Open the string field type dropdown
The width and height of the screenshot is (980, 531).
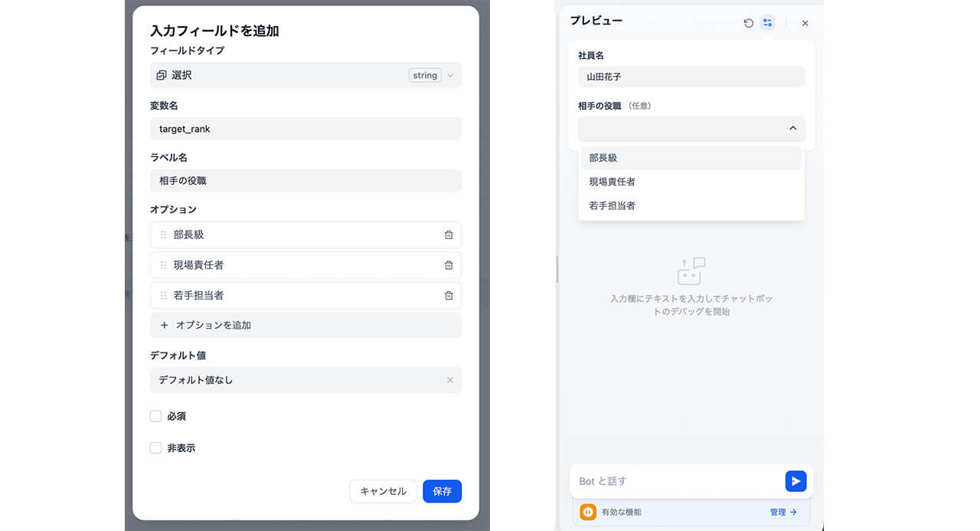(430, 75)
